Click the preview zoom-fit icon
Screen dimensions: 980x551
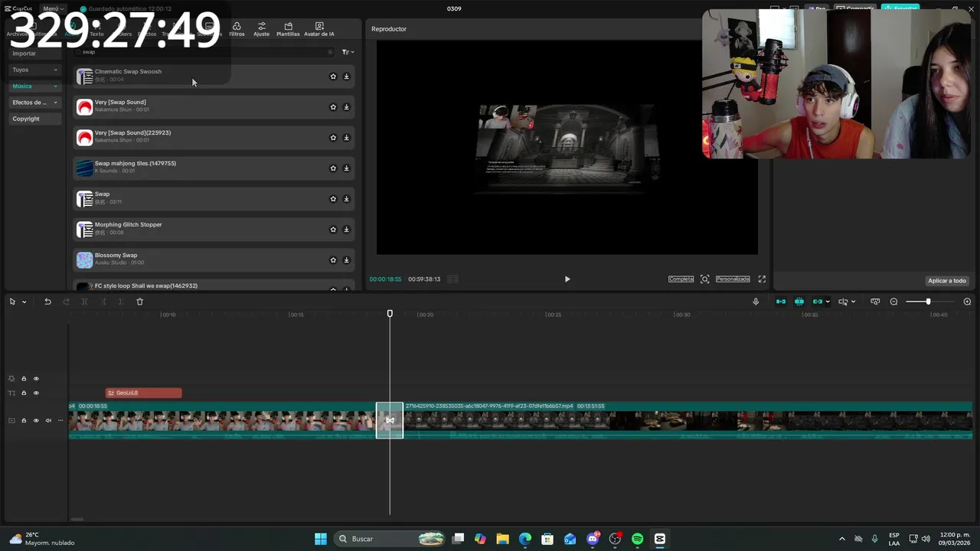pos(705,279)
